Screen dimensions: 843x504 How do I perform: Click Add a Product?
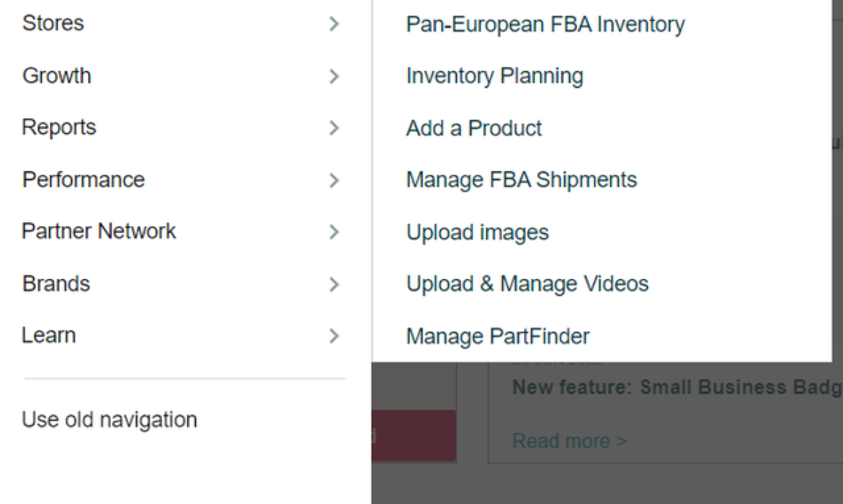474,128
